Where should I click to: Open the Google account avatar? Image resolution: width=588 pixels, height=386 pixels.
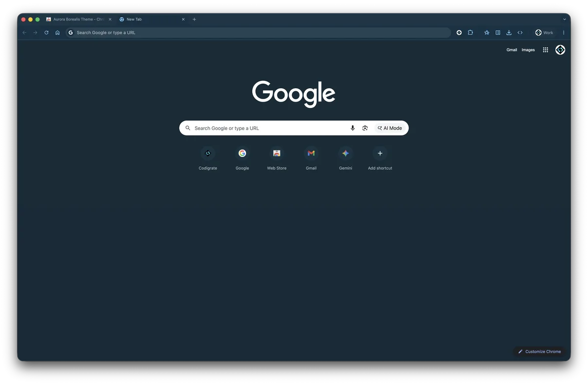click(x=560, y=50)
